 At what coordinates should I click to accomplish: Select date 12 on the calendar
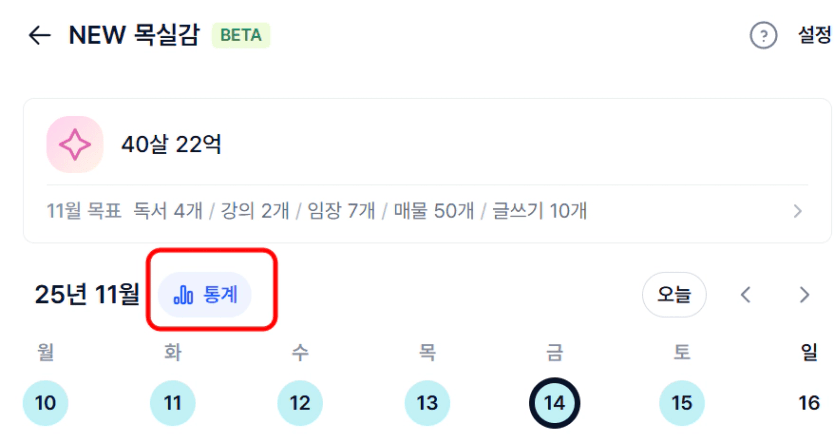[300, 403]
